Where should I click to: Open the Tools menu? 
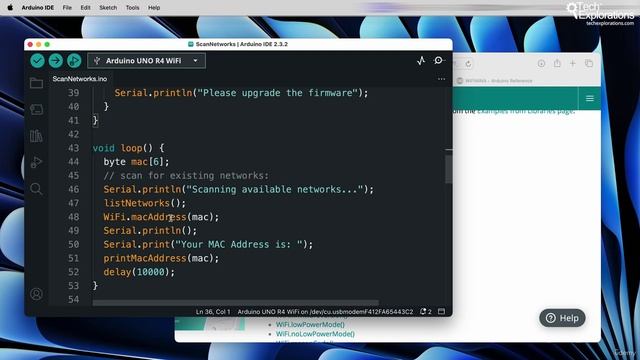tap(132, 7)
